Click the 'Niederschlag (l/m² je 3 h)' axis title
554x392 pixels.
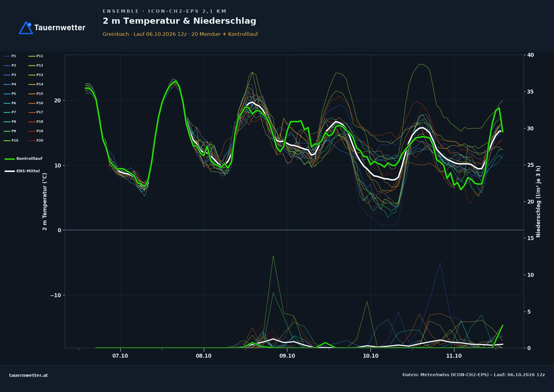click(x=538, y=201)
